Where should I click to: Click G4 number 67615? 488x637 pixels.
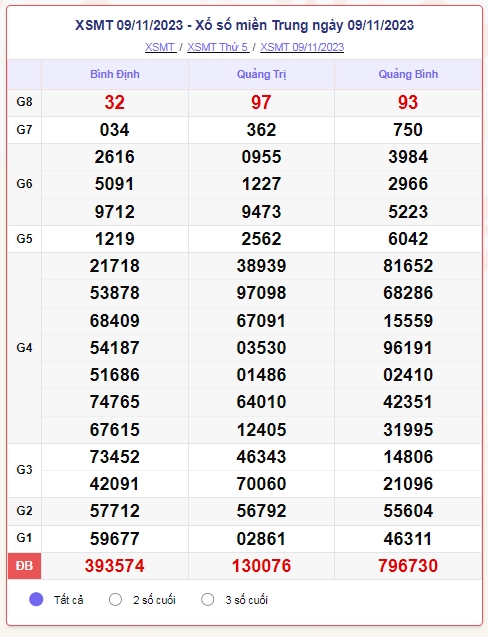[x=115, y=430]
